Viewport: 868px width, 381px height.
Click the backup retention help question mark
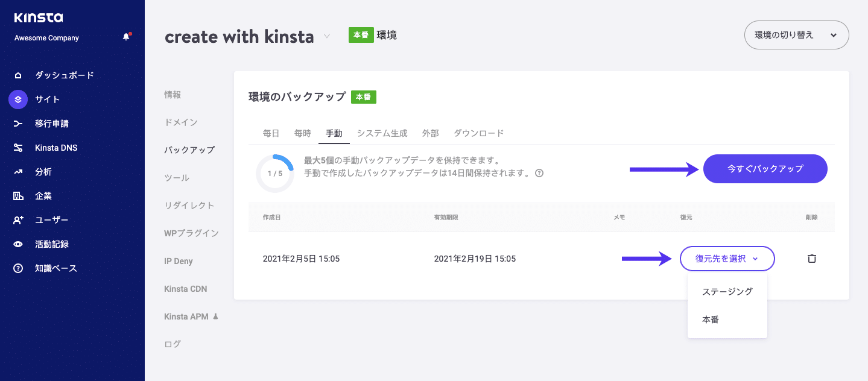(x=539, y=173)
